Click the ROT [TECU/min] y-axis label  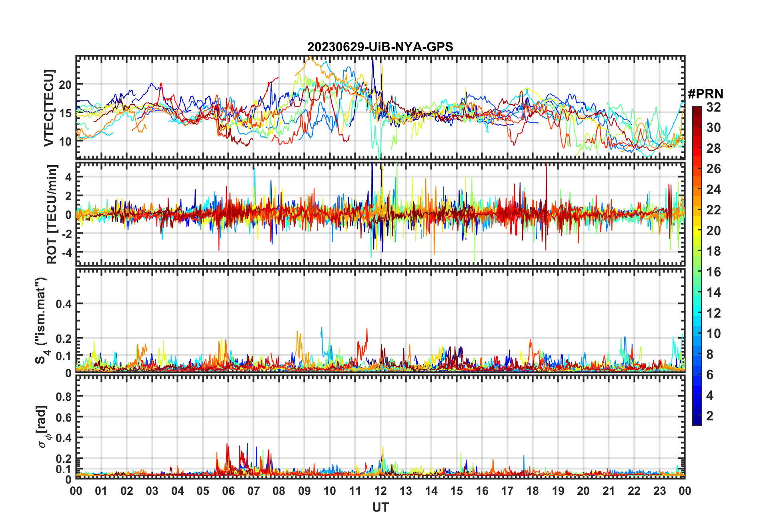52,214
